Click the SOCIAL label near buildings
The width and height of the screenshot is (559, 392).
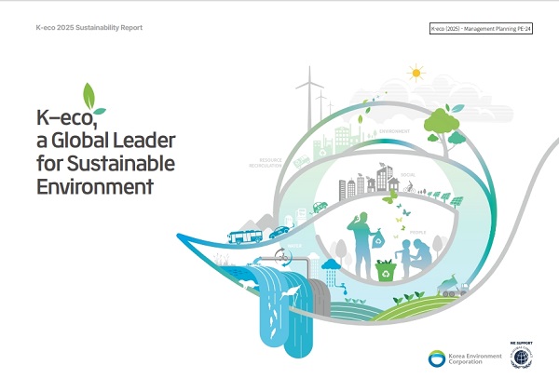pyautogui.click(x=408, y=173)
